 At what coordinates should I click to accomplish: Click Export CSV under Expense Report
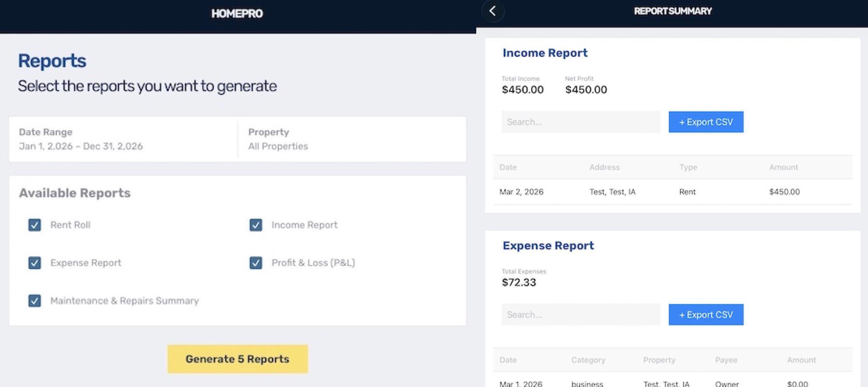[x=705, y=314]
